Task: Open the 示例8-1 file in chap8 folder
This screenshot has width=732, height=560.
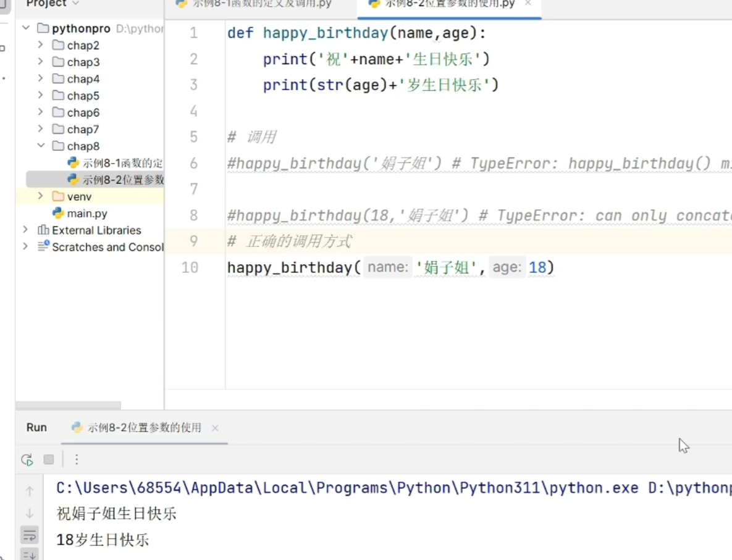Action: pyautogui.click(x=116, y=163)
